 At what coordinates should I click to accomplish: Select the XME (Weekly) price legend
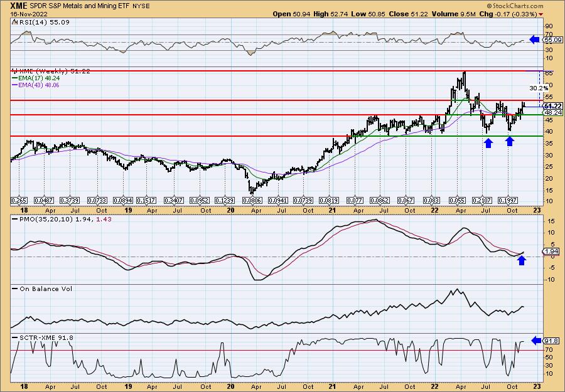(x=51, y=72)
